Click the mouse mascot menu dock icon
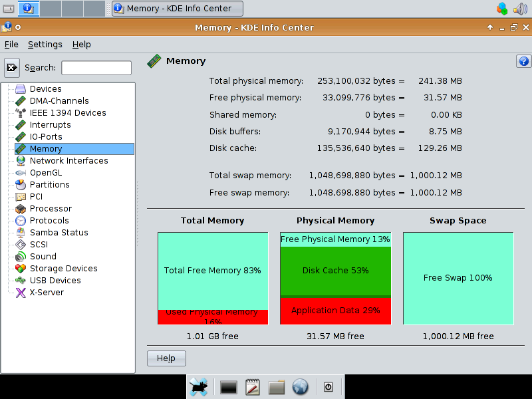Image resolution: width=532 pixels, height=399 pixels. tap(198, 387)
